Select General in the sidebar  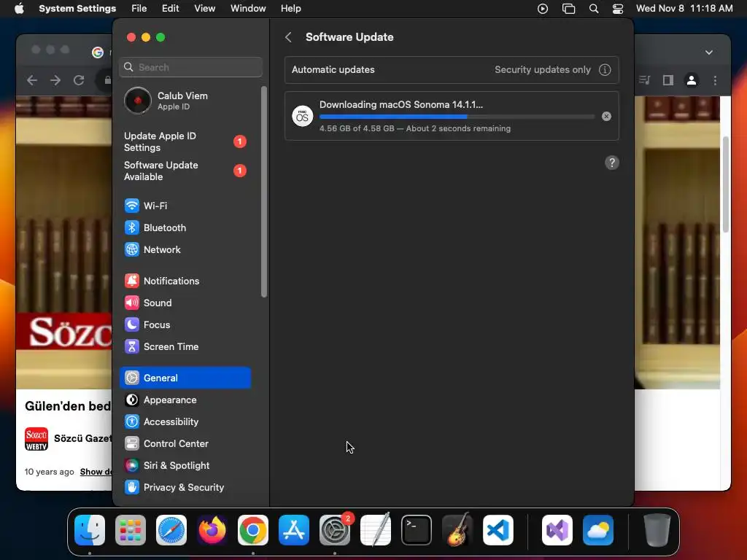(185, 378)
